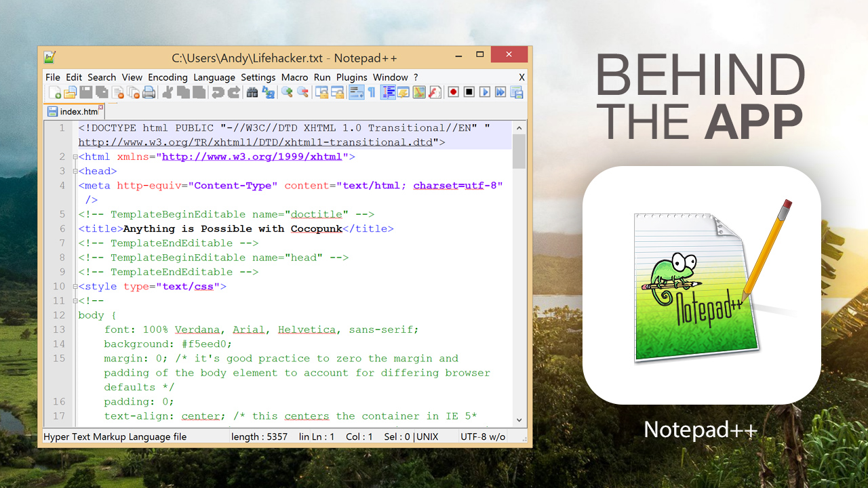The image size is (868, 488).
Task: Open the Macro menu
Action: coord(295,77)
